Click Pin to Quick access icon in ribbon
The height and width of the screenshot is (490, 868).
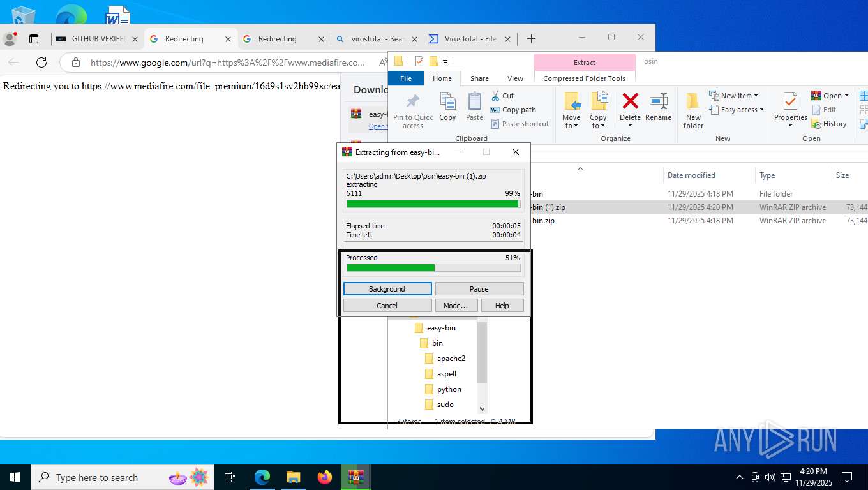point(413,101)
